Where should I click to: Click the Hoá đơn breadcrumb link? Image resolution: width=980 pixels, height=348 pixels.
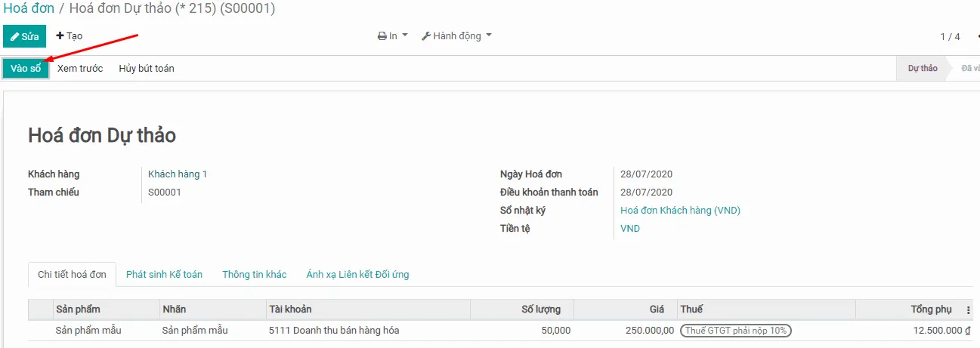(28, 9)
